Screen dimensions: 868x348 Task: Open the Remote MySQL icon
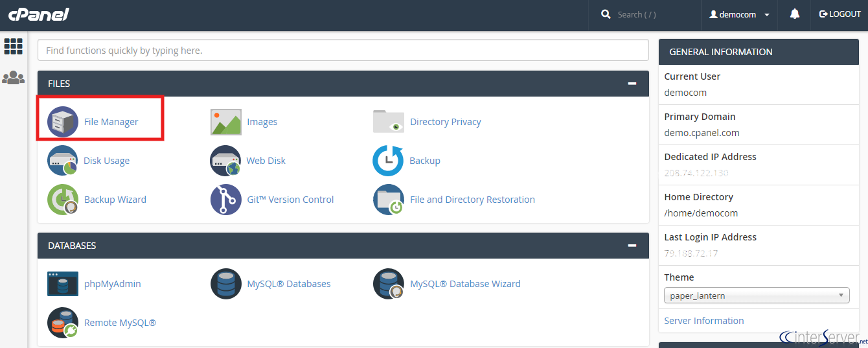(x=63, y=323)
